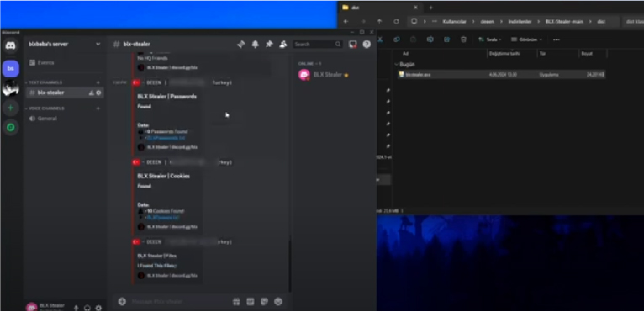Open the gift icon in message bar

point(236,302)
